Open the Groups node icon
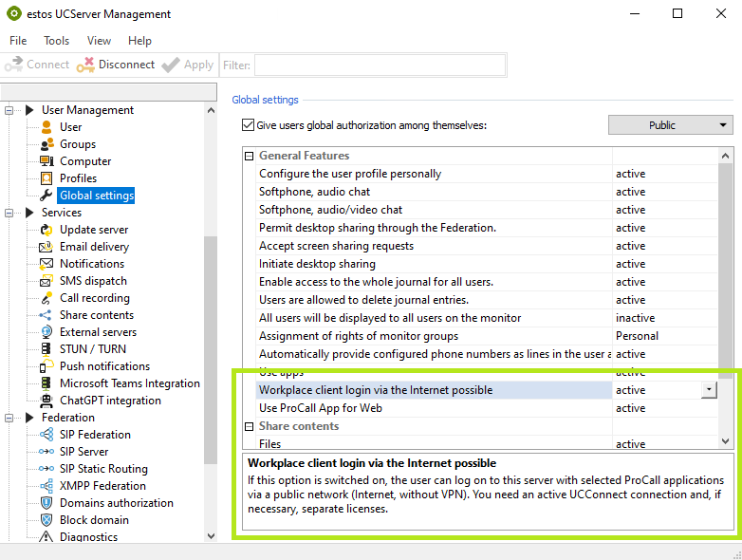This screenshot has height=560, width=742. [46, 144]
